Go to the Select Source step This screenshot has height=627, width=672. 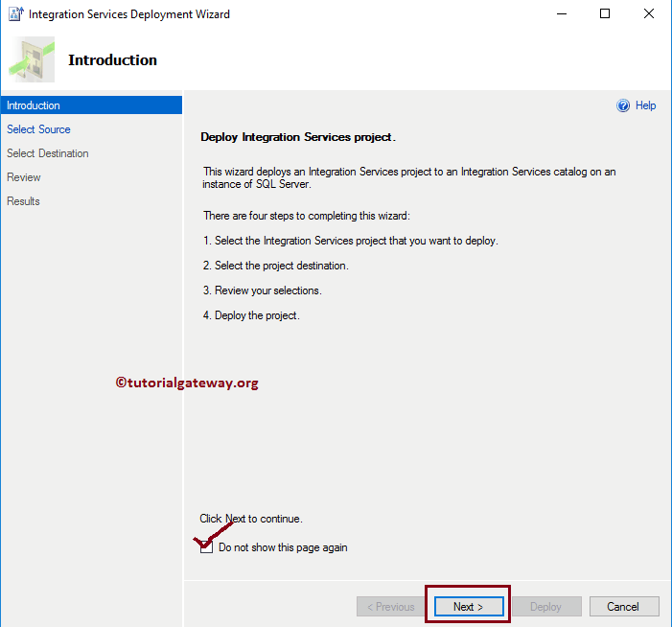tap(38, 129)
